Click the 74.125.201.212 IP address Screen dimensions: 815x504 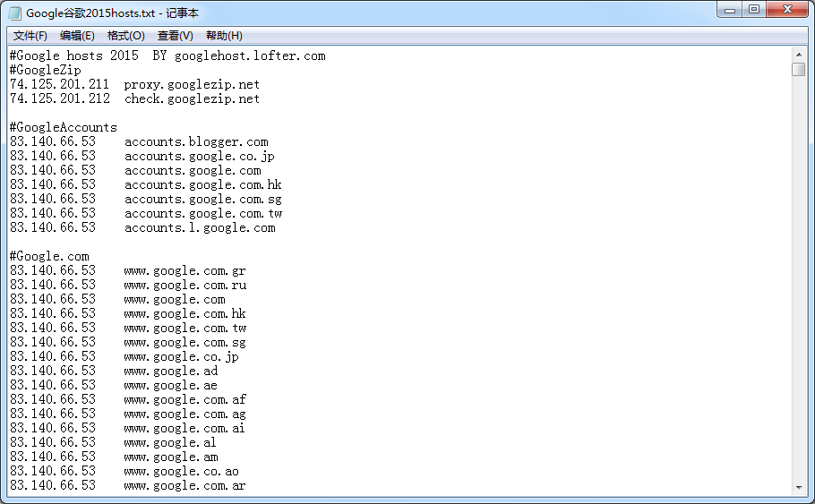tap(59, 98)
